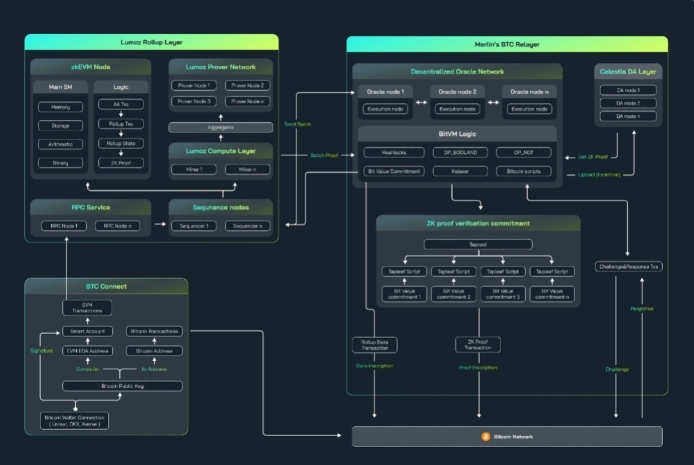
Task: Select the Oracle node 1 heading
Action: pyautogui.click(x=385, y=92)
